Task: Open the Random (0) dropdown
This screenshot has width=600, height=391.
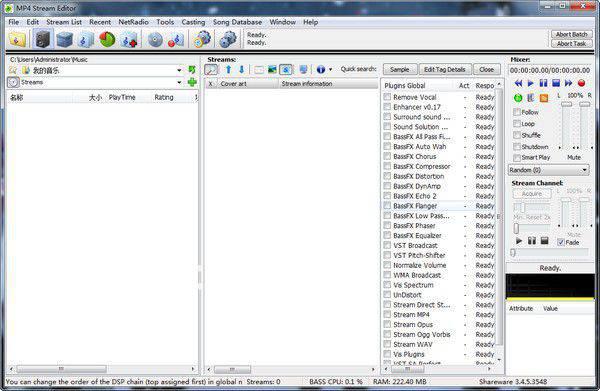Action: click(x=548, y=169)
